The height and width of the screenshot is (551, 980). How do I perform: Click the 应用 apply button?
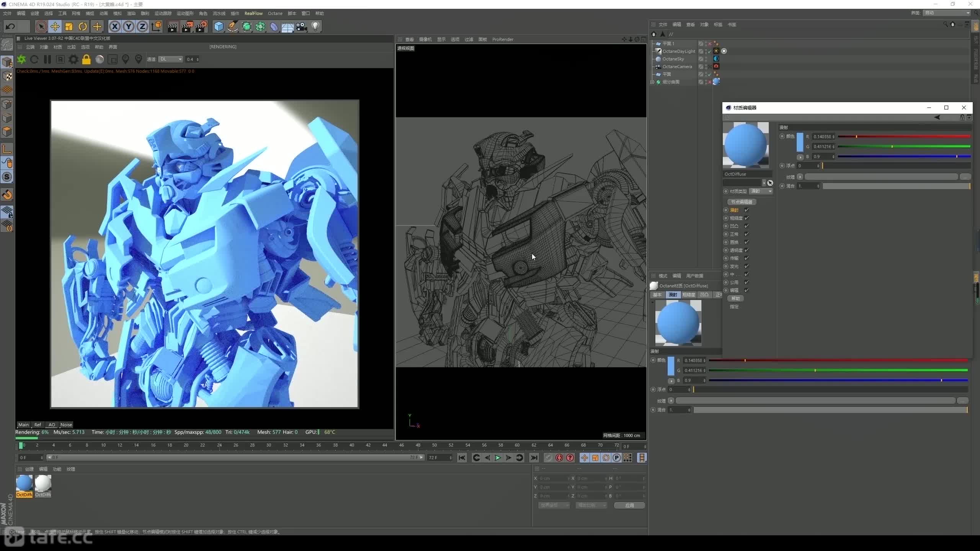(x=629, y=505)
